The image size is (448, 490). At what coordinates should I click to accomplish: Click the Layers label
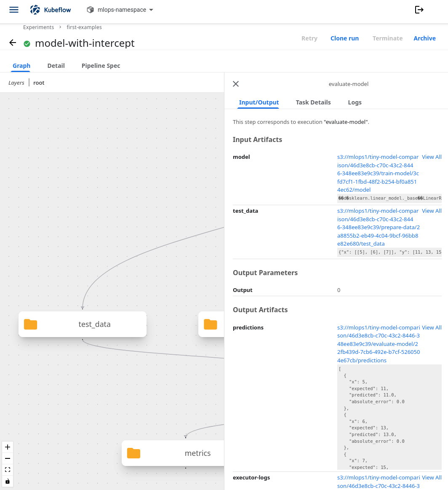click(16, 83)
